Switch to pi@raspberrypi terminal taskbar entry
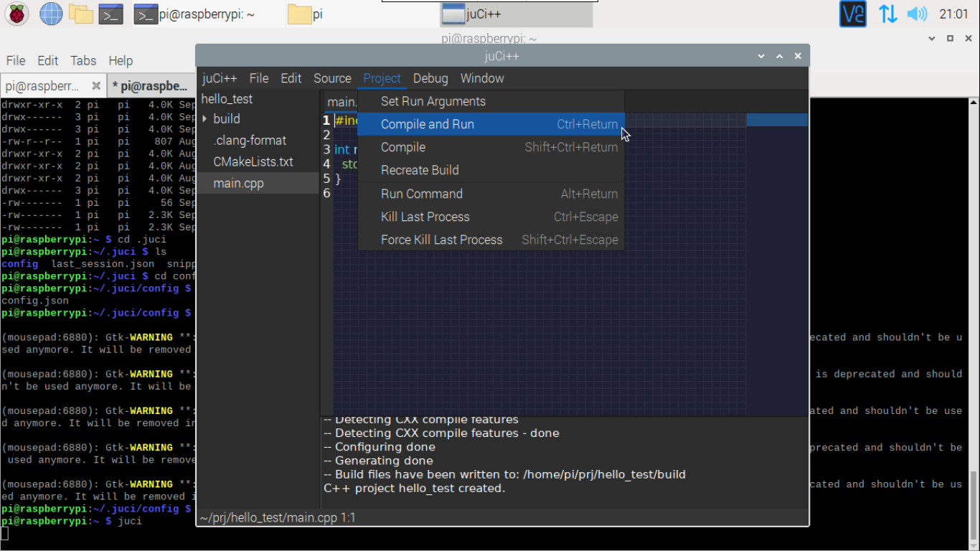980x551 pixels. point(205,14)
